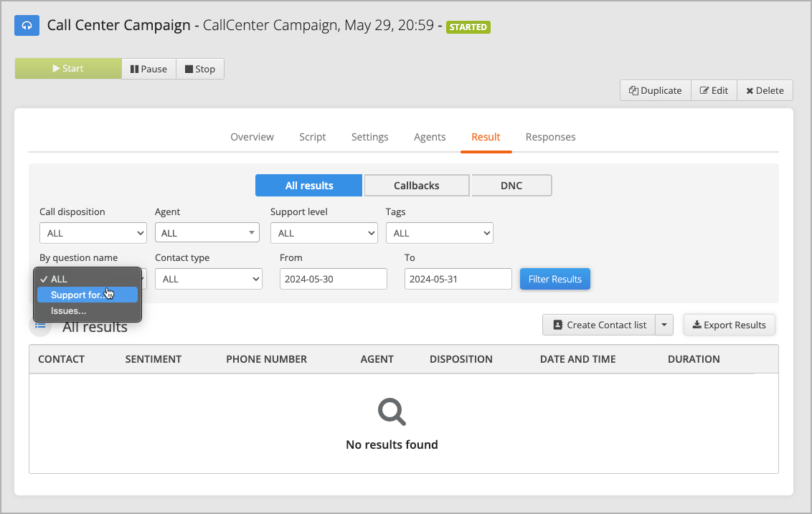
Task: Click the list icon beside All results heading
Action: click(40, 325)
